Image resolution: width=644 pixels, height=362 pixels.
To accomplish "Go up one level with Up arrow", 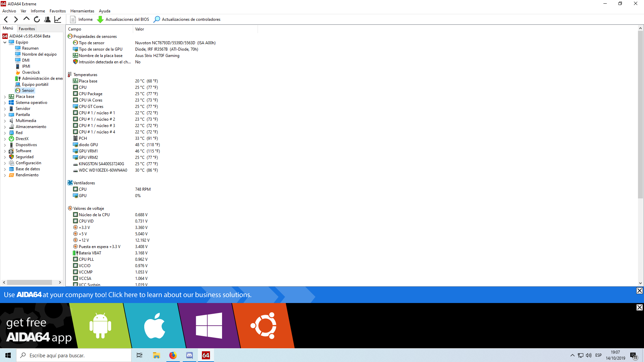I will click(26, 19).
